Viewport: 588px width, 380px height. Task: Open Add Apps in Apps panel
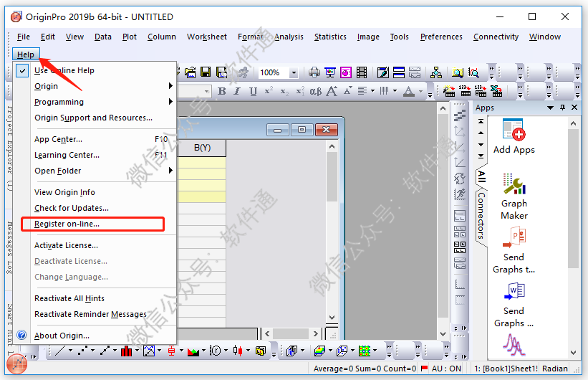pyautogui.click(x=514, y=137)
